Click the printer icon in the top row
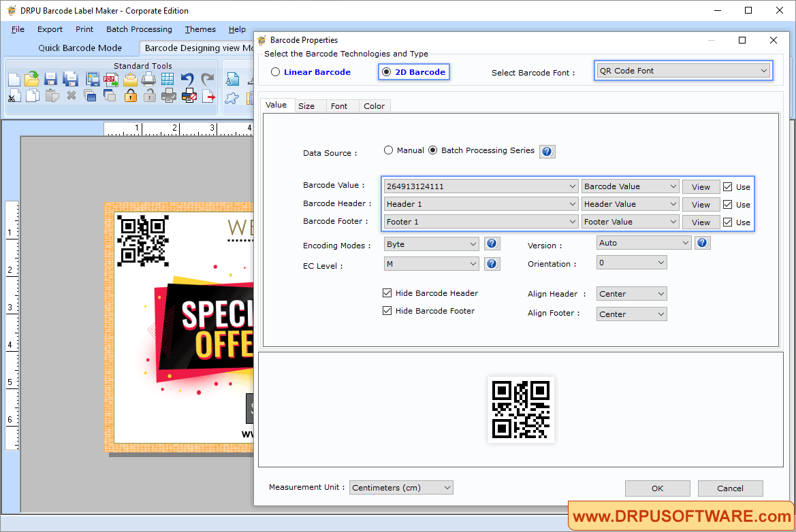796x532 pixels. [148, 79]
